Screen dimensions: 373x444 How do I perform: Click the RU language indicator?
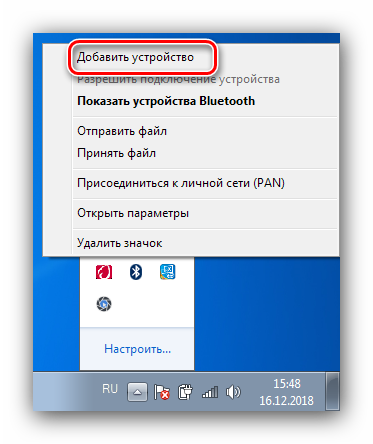tap(110, 389)
